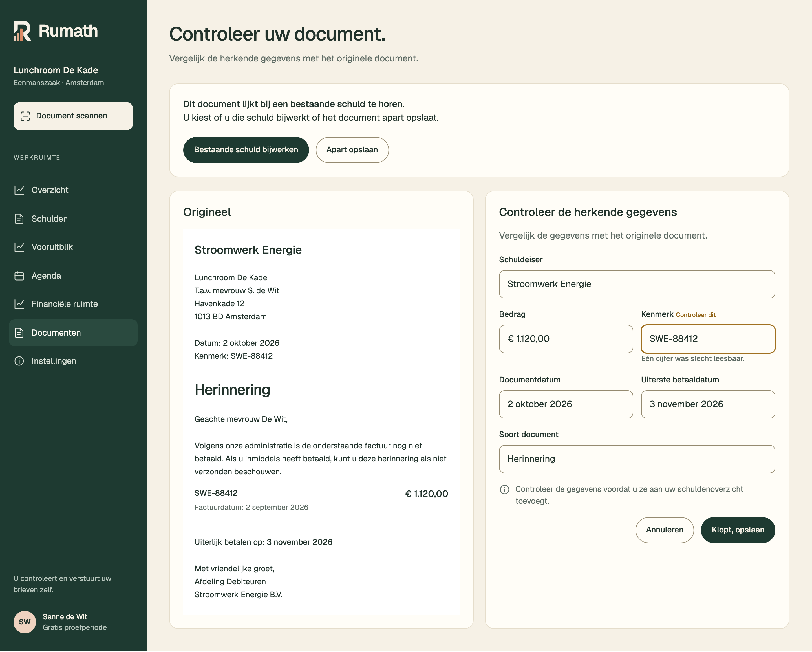Click 'Datum: 2 oktober 2026' in the original
This screenshot has height=652, width=812.
pyautogui.click(x=237, y=343)
